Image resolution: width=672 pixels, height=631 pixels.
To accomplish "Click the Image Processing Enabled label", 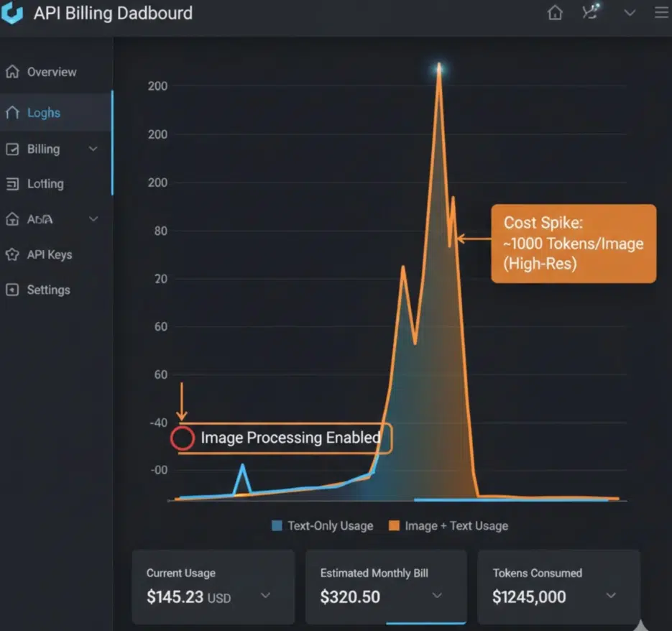I will (x=290, y=438).
